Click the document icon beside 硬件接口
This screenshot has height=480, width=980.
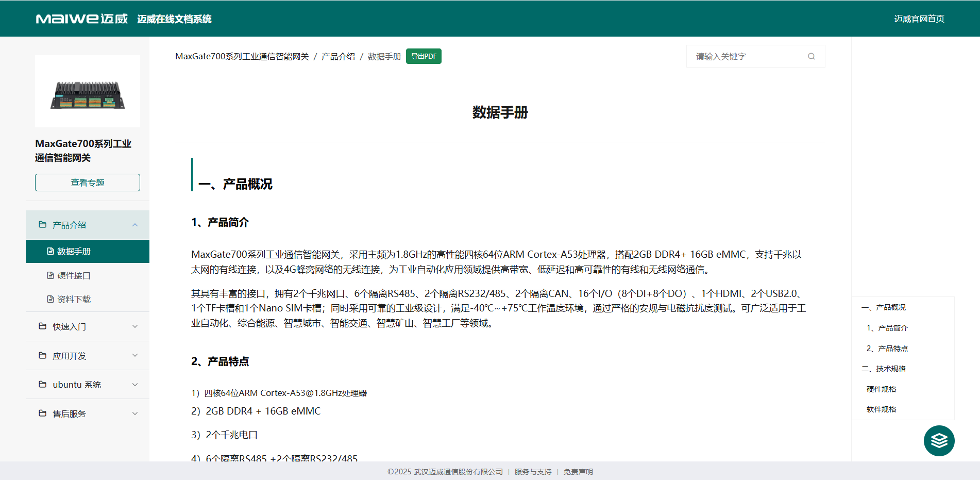(x=50, y=275)
